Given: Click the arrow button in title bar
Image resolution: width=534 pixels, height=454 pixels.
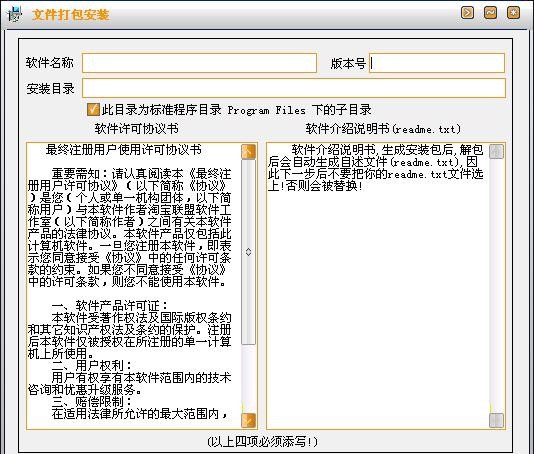Looking at the screenshot, I should [x=467, y=13].
